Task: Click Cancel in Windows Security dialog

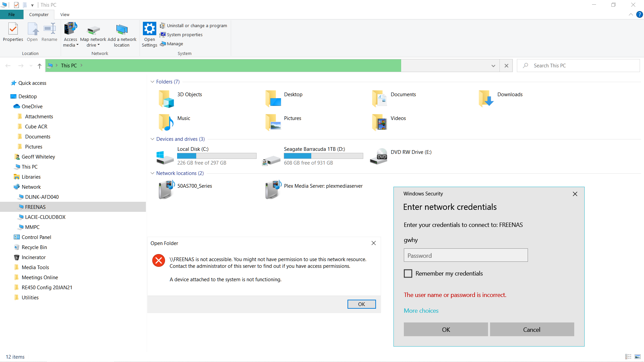Action: pyautogui.click(x=532, y=329)
